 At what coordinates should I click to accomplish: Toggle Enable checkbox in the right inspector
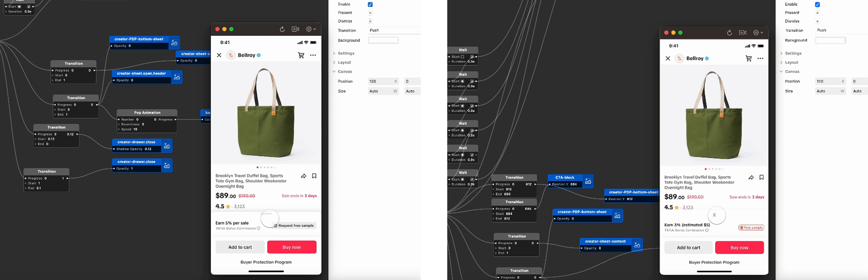(x=817, y=4)
